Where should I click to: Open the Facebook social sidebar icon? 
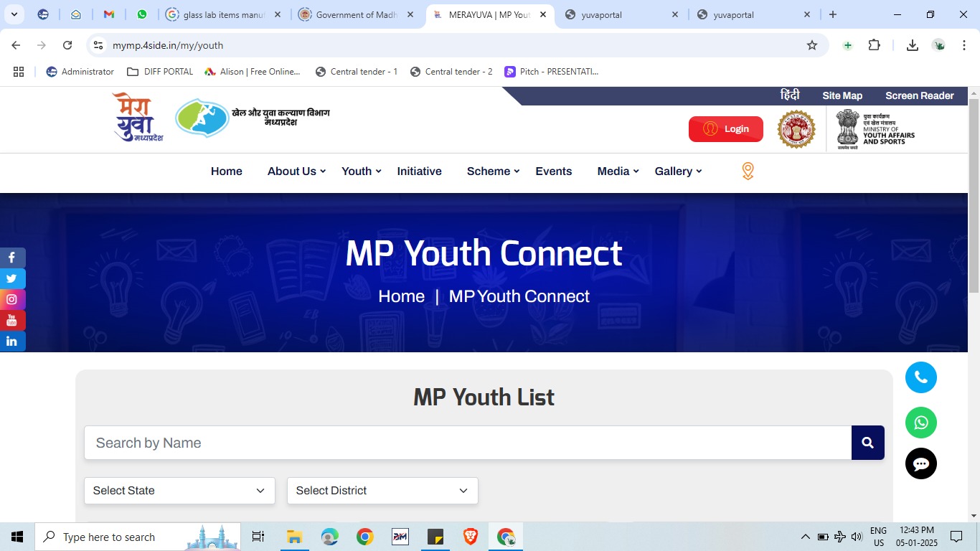tap(12, 258)
